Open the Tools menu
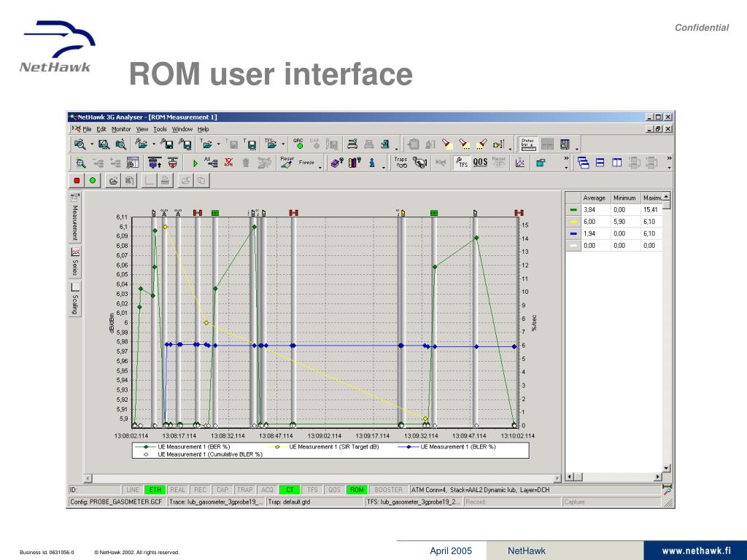 click(160, 129)
